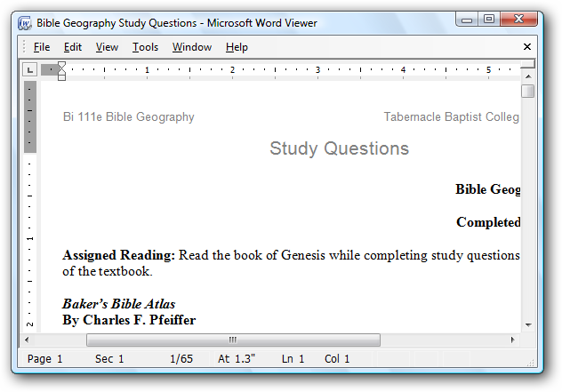Open the Help menu
The height and width of the screenshot is (392, 562).
(237, 47)
